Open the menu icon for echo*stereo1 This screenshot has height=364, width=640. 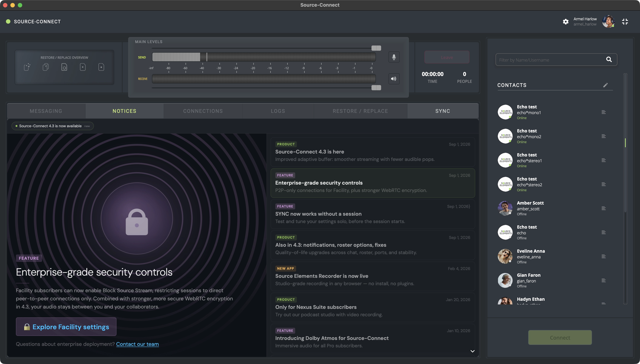(604, 160)
